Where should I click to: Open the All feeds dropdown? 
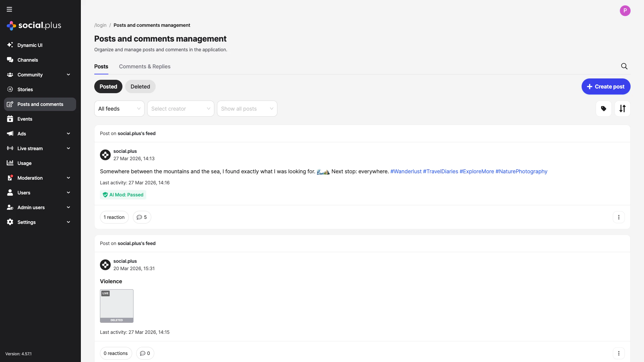point(119,108)
